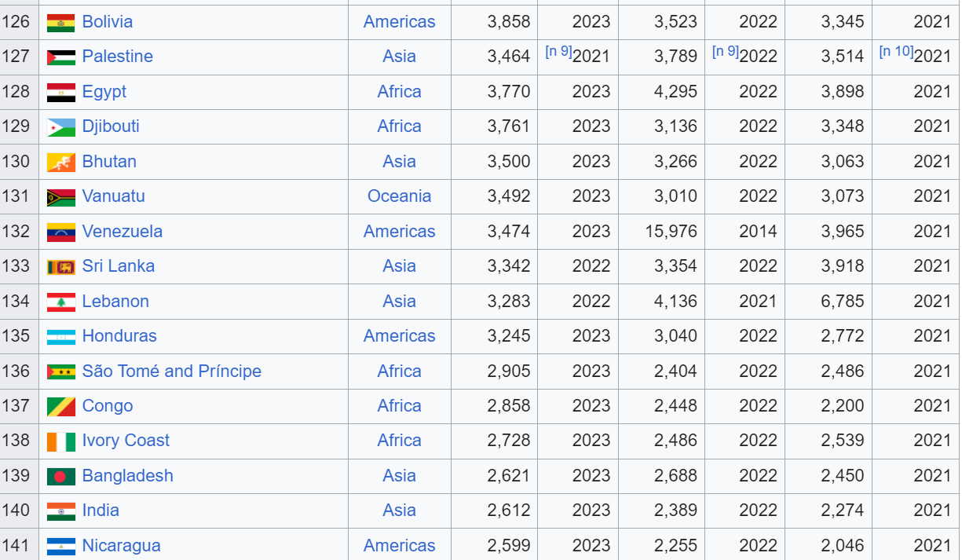Click Asia region link for Bhutan
Screen dimensions: 962x560
pos(399,162)
